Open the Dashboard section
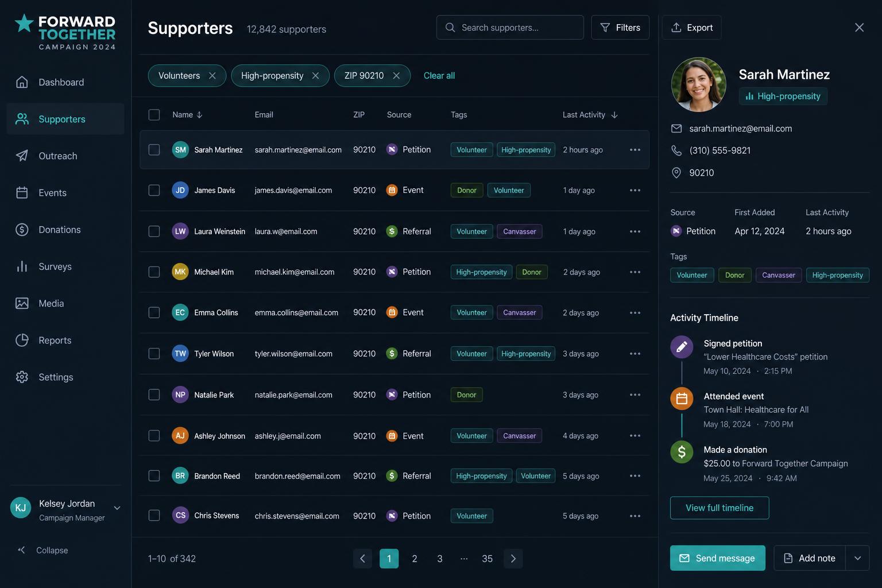 click(65, 82)
